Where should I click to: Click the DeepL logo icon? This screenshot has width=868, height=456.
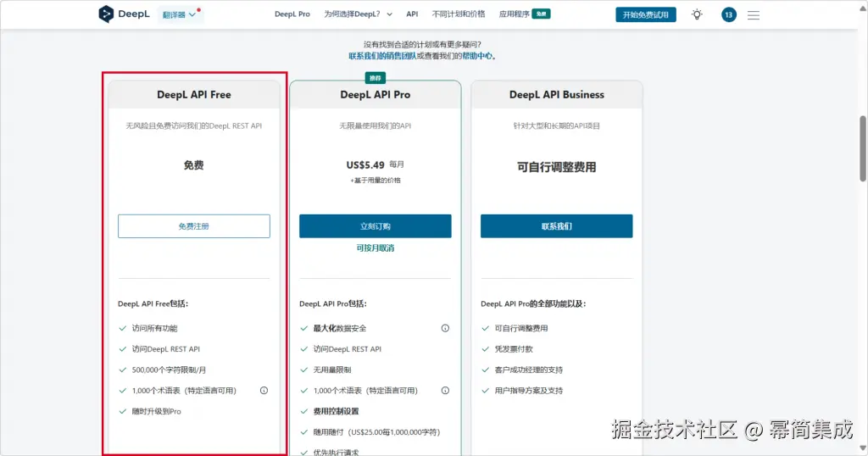106,14
